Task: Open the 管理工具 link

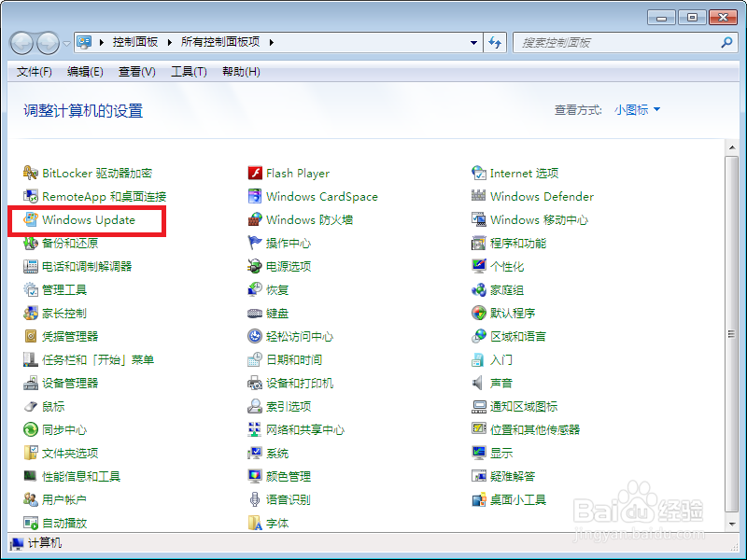Action: 64,289
